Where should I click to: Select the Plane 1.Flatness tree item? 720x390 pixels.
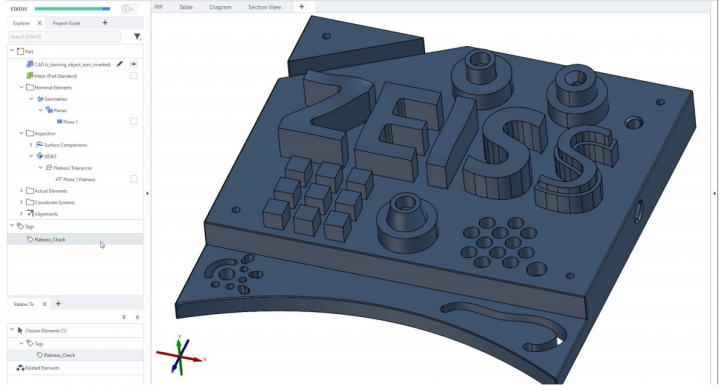tap(79, 179)
